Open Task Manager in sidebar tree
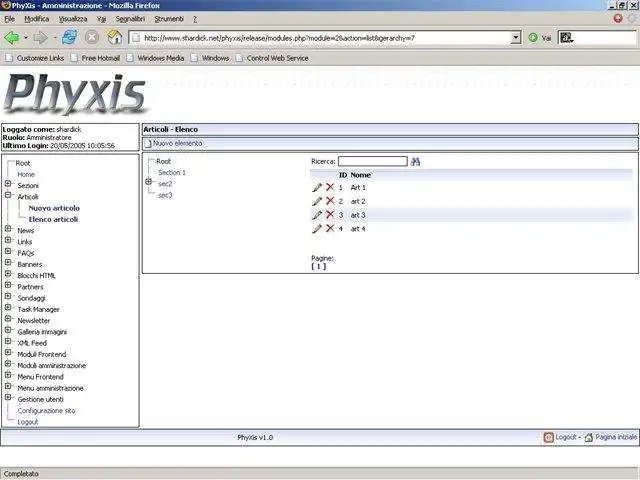 point(38,309)
